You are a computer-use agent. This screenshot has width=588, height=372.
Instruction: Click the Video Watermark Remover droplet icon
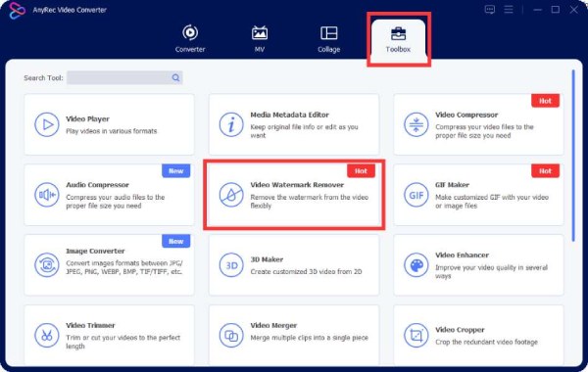coord(231,195)
